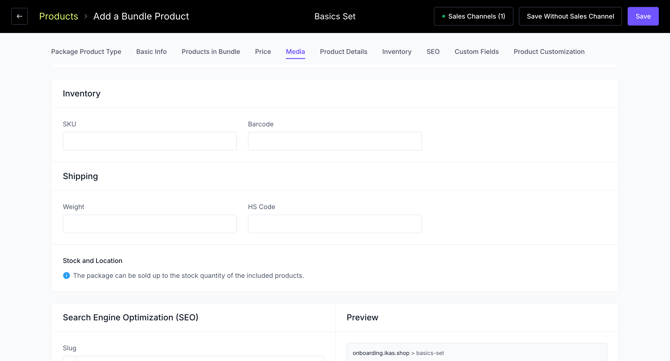
Task: Click the purple Save button
Action: [643, 16]
